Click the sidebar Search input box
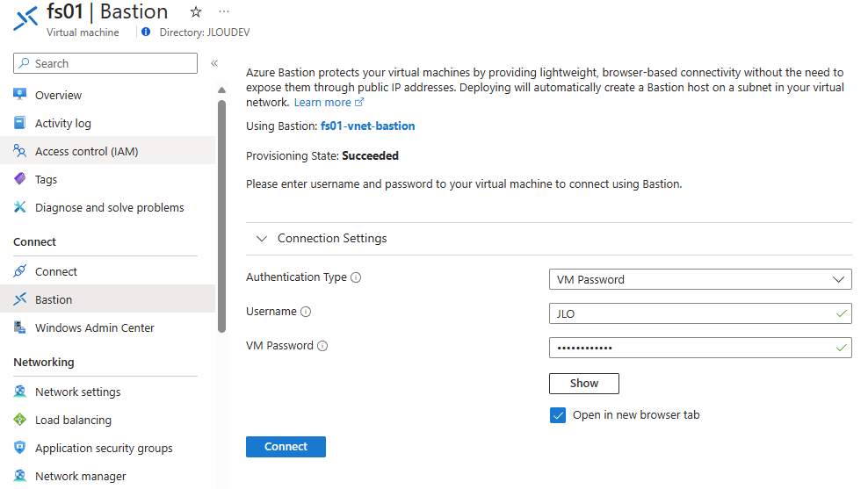868x489 pixels. 105,63
